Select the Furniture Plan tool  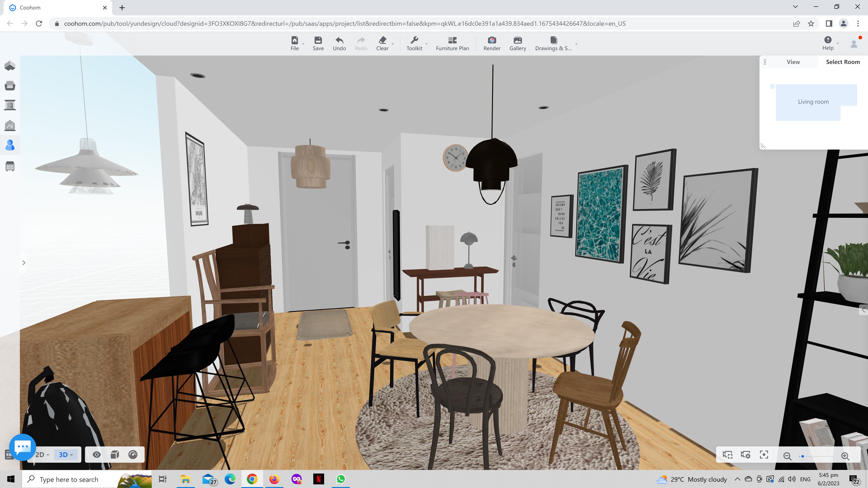[452, 43]
